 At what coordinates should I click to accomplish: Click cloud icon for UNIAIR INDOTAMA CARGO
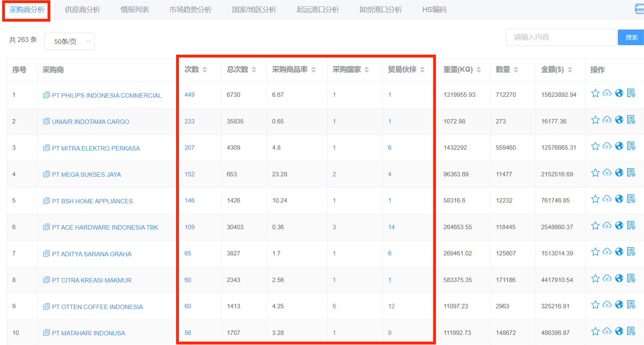click(607, 120)
